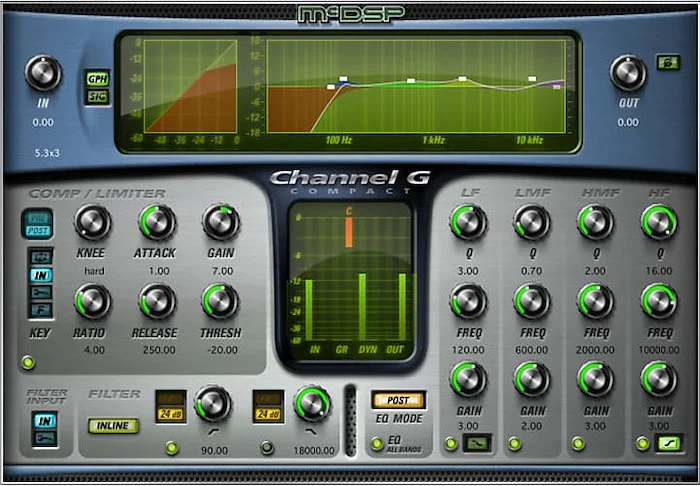Click the ATTACK knob
The width and height of the screenshot is (700, 486).
coord(157,222)
